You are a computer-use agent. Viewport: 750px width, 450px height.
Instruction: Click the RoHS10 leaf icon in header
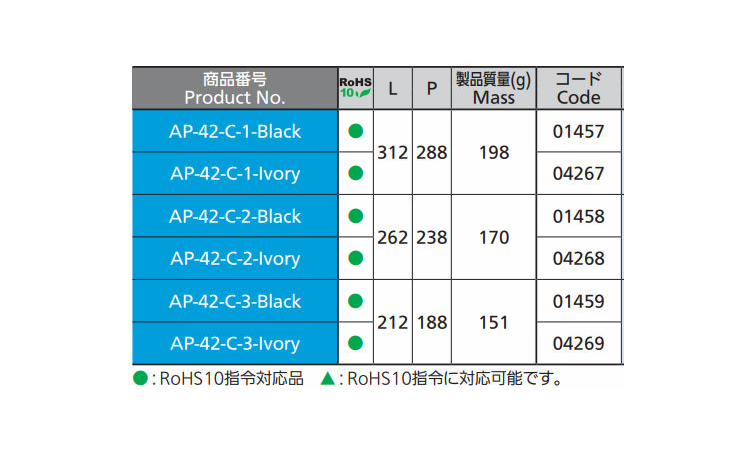(x=355, y=88)
